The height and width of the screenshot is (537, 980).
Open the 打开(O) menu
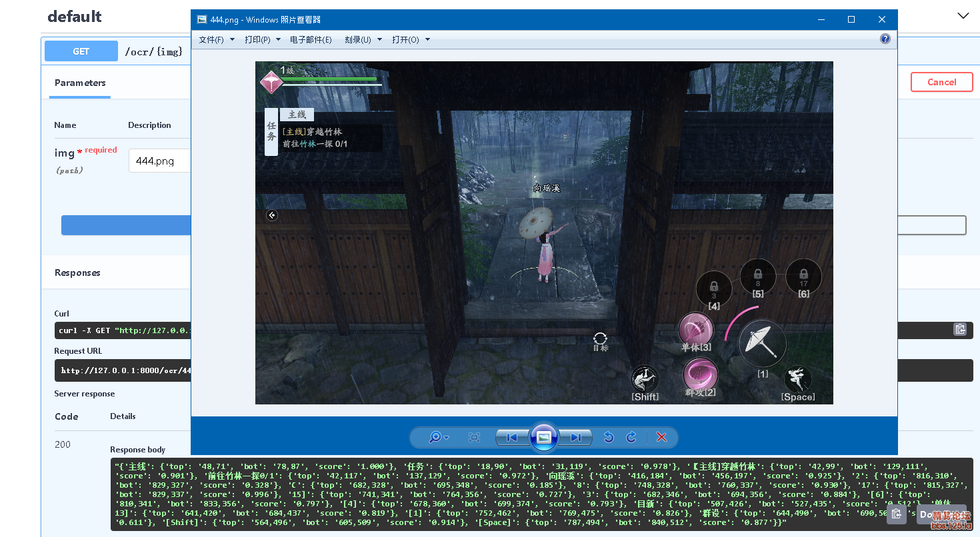(x=411, y=40)
